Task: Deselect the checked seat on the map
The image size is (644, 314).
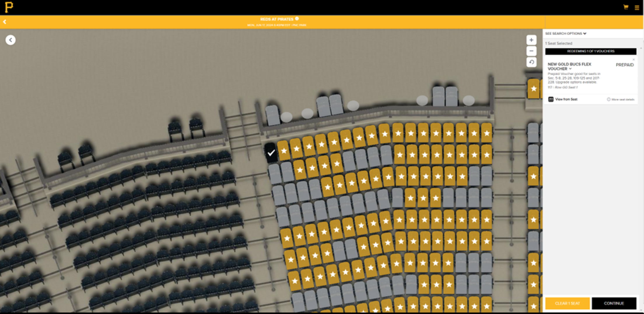Action: [271, 152]
